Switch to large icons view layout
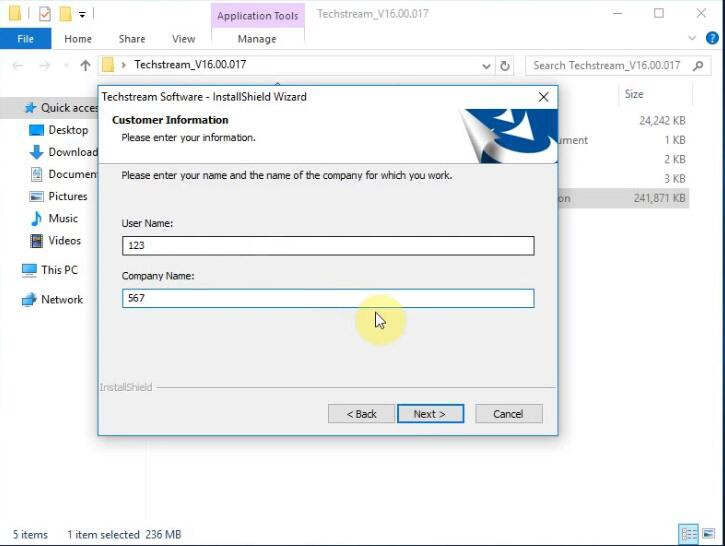 tap(708, 534)
